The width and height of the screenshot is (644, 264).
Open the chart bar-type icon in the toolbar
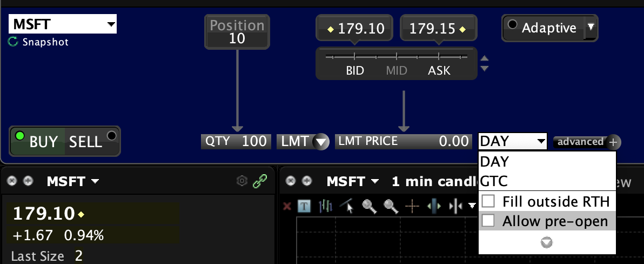pos(325,206)
